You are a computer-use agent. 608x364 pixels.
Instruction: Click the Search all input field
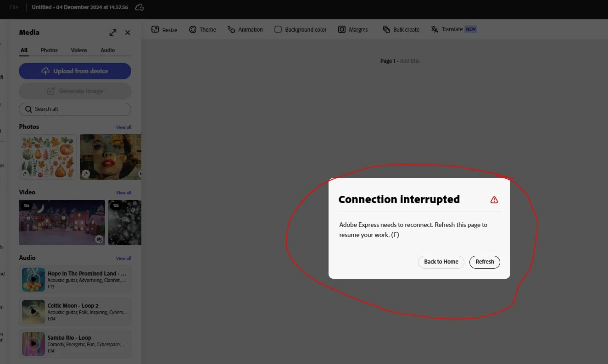pyautogui.click(x=75, y=109)
